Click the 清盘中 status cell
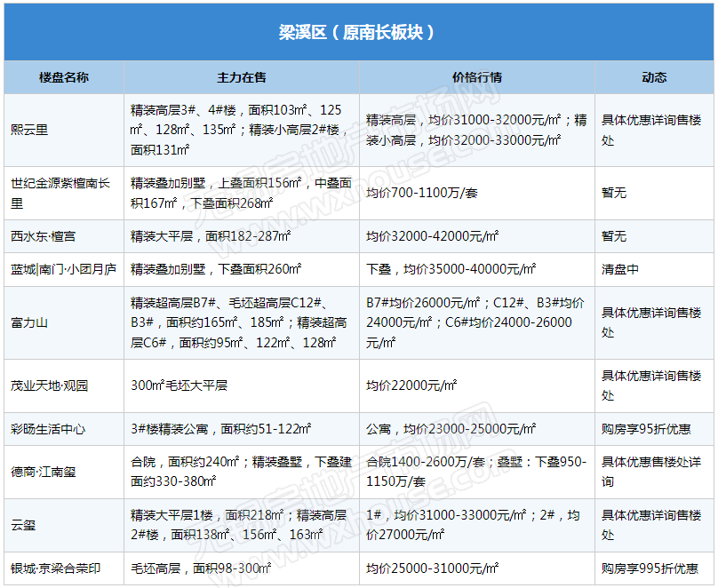718x588 pixels. click(x=620, y=269)
